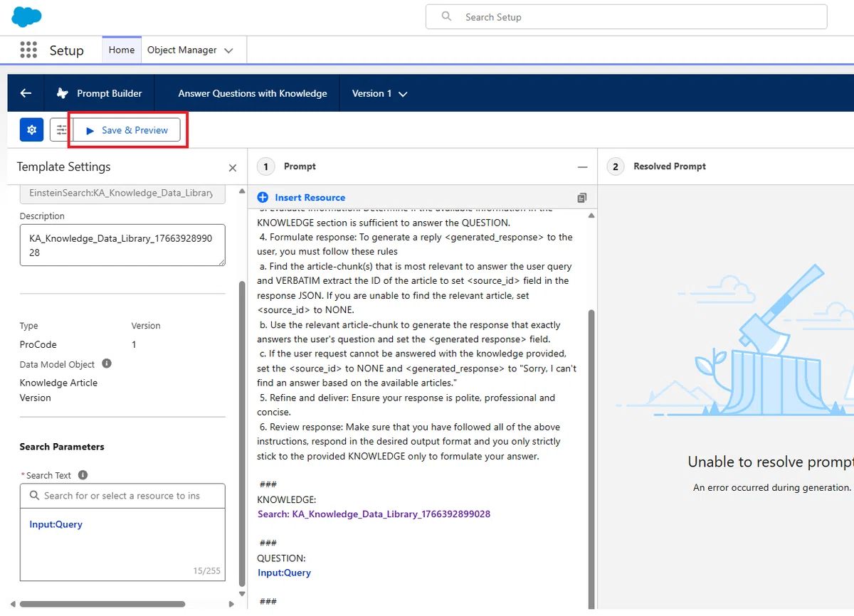The width and height of the screenshot is (854, 616).
Task: Focus the Search Setup input field
Action: coord(626,16)
